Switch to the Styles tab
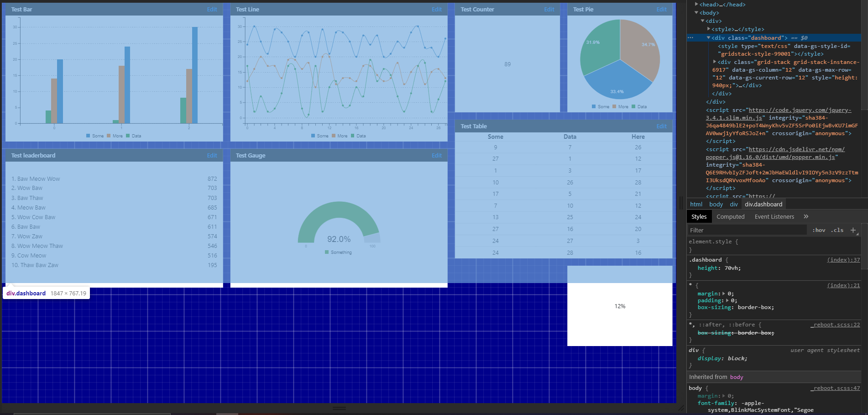 click(x=699, y=216)
